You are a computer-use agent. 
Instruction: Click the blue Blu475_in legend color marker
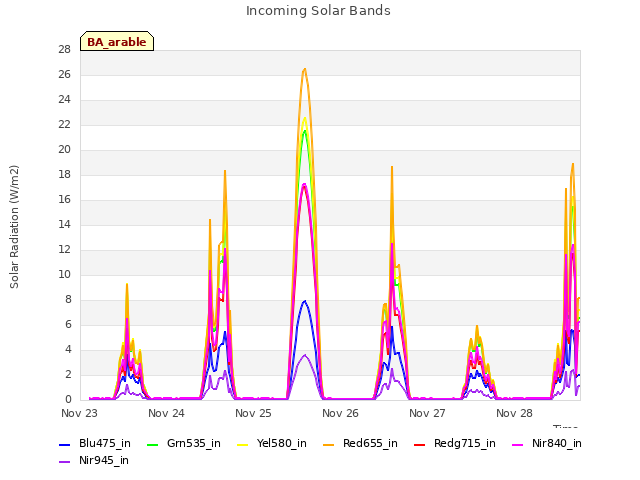point(64,444)
